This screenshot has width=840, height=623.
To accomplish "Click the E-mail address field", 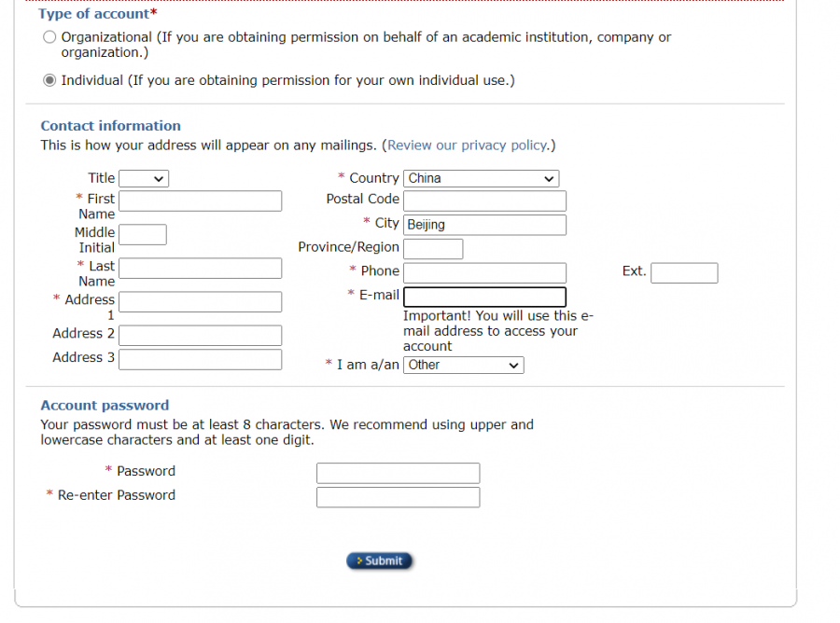I will tap(484, 298).
